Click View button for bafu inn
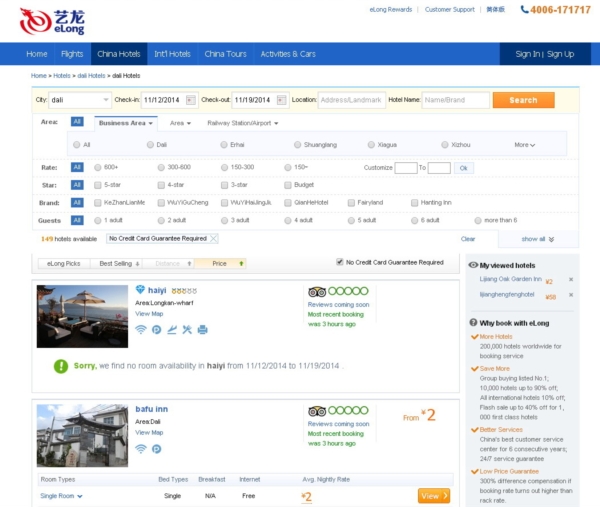Screen dimensions: 600x507 pos(434,496)
